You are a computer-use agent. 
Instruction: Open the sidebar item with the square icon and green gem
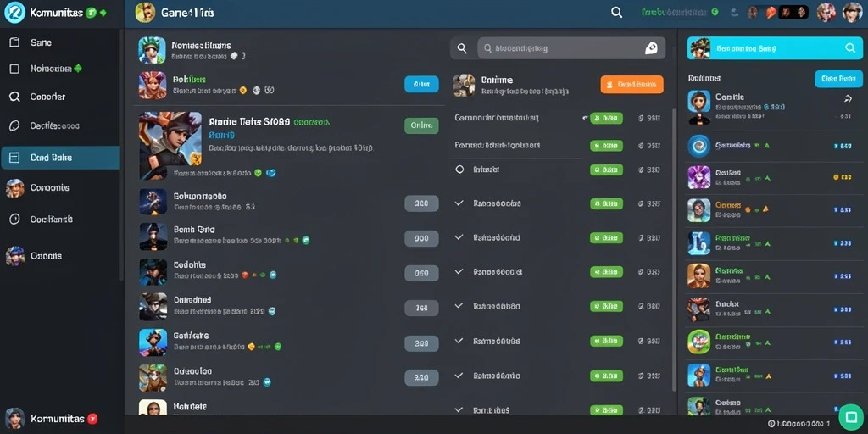click(60, 69)
